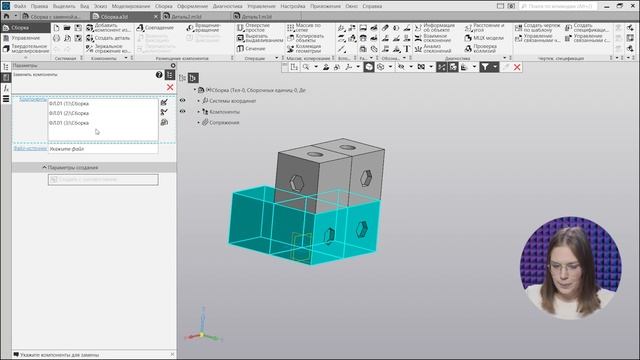The height and width of the screenshot is (360, 640).
Task: Open the Вид menu
Action: tap(84, 6)
